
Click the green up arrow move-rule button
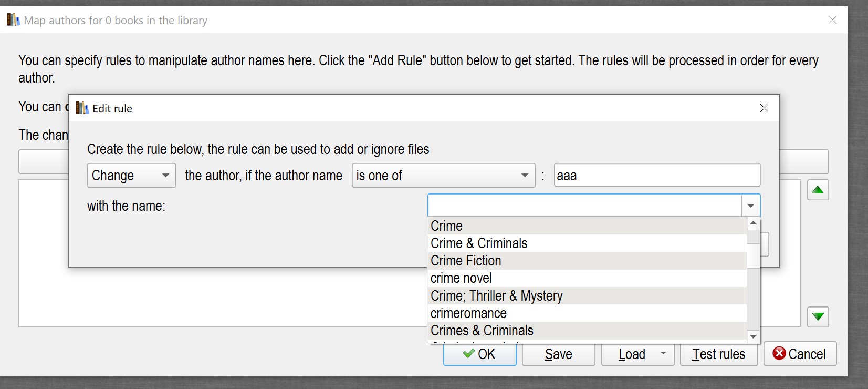pos(818,190)
